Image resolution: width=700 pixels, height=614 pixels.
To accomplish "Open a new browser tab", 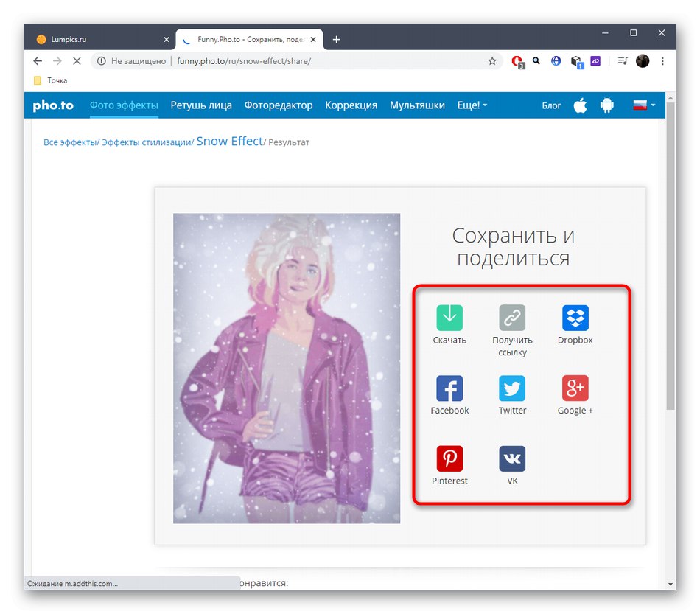I will (x=337, y=39).
